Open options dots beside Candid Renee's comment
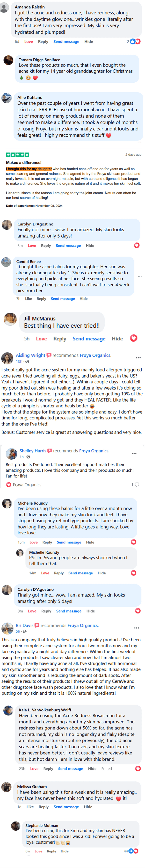Screen dimensions: 145x868 click(x=140, y=276)
